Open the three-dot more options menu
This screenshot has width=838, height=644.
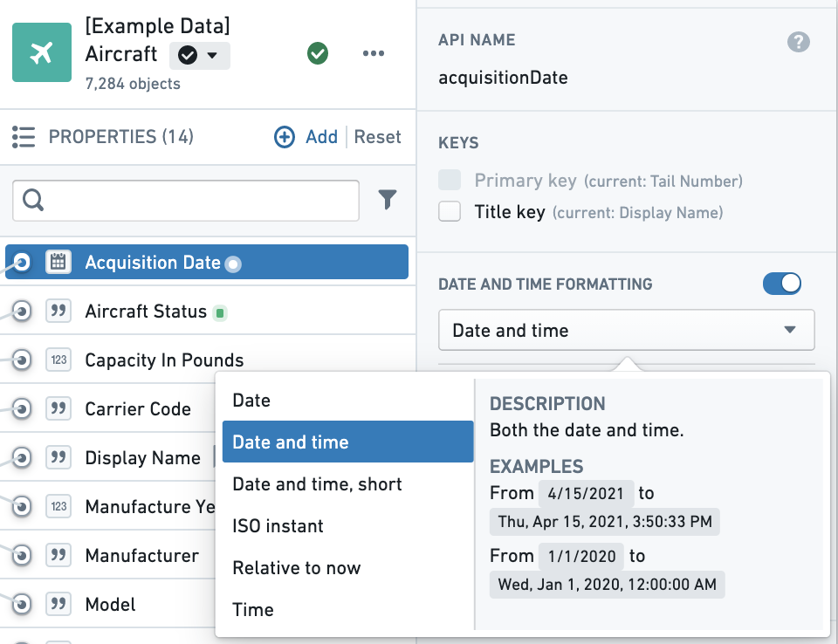click(373, 53)
